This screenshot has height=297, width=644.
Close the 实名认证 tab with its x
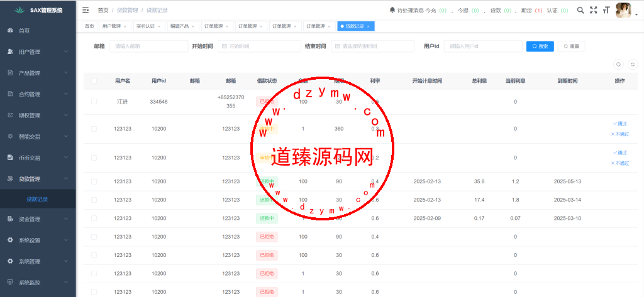[x=159, y=26]
